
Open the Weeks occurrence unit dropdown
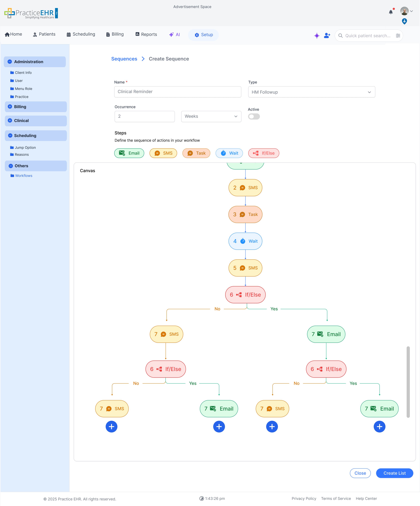tap(211, 116)
